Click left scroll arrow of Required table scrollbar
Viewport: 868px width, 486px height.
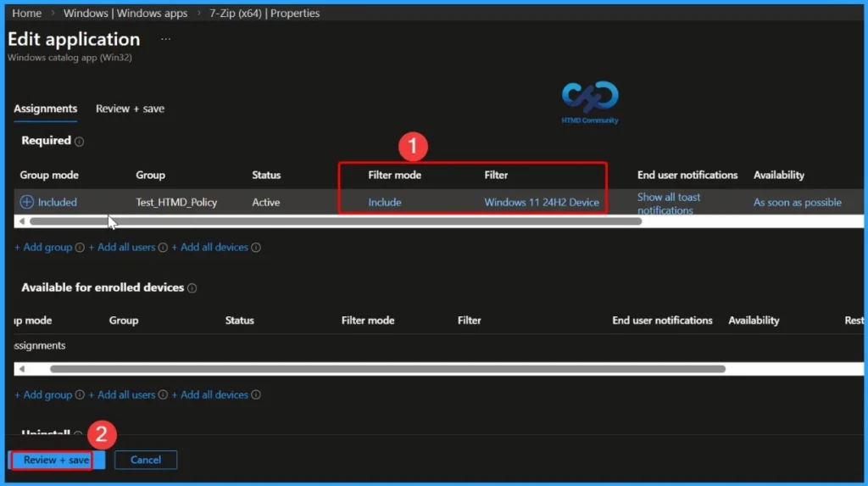(x=21, y=221)
